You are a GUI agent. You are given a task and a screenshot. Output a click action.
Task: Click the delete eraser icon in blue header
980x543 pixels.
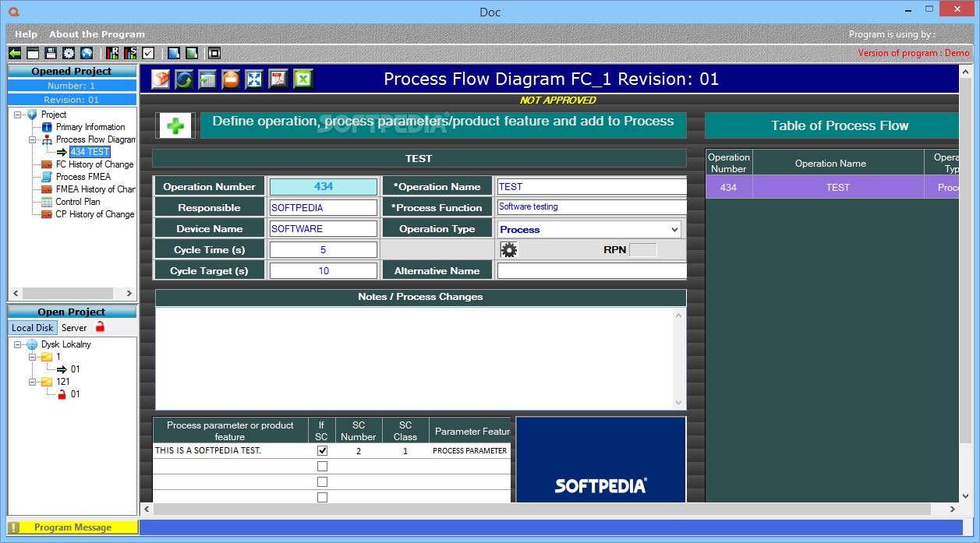click(160, 79)
